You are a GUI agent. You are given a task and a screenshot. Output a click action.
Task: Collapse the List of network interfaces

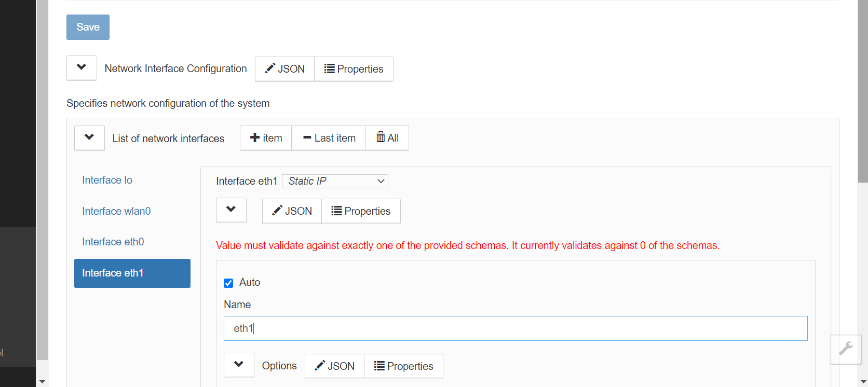click(89, 138)
